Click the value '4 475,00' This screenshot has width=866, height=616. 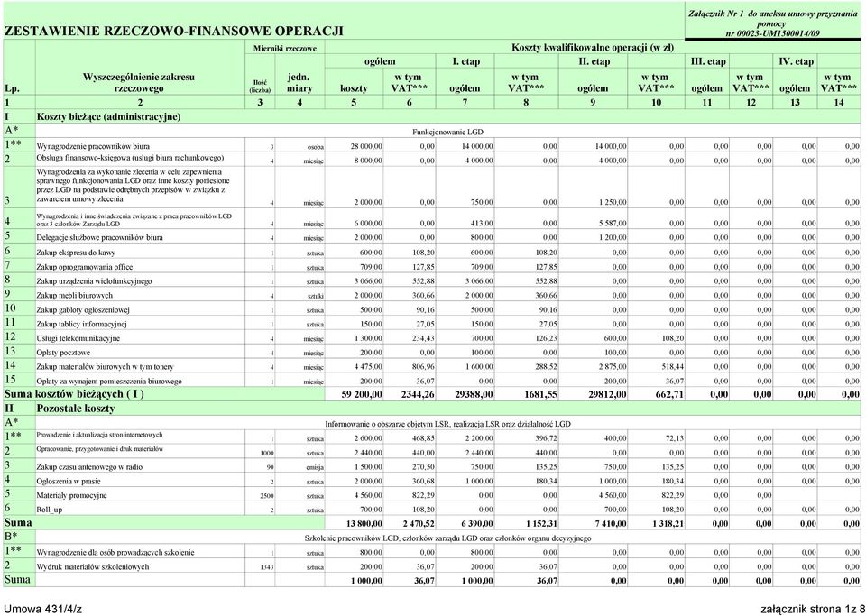(x=368, y=367)
